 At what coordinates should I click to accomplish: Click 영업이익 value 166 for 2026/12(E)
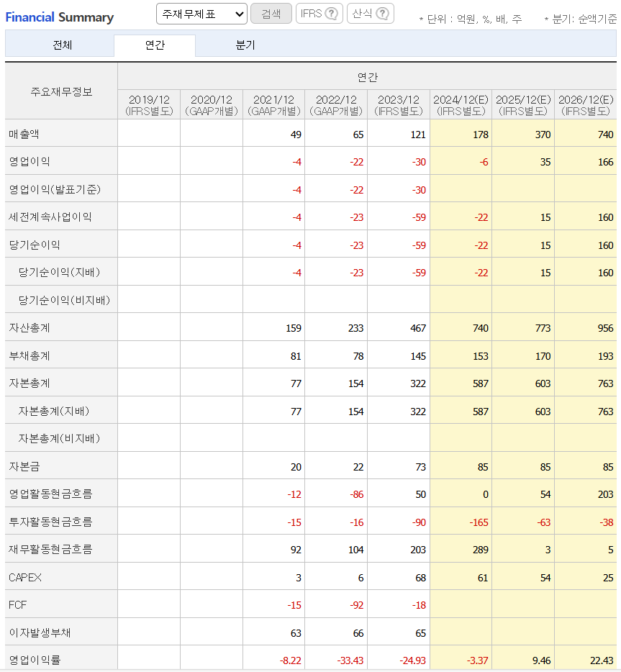(x=606, y=162)
